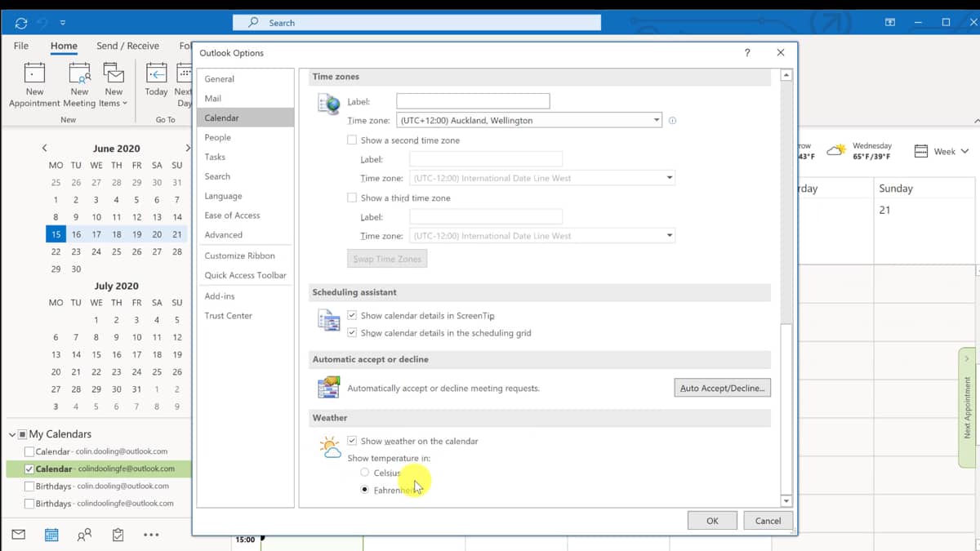Click the New Appointment calendar icon
The width and height of the screenshot is (980, 551).
(x=34, y=73)
